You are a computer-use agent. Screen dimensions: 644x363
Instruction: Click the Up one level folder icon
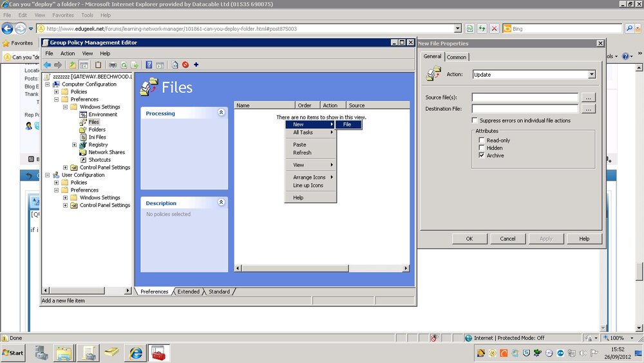tap(73, 65)
